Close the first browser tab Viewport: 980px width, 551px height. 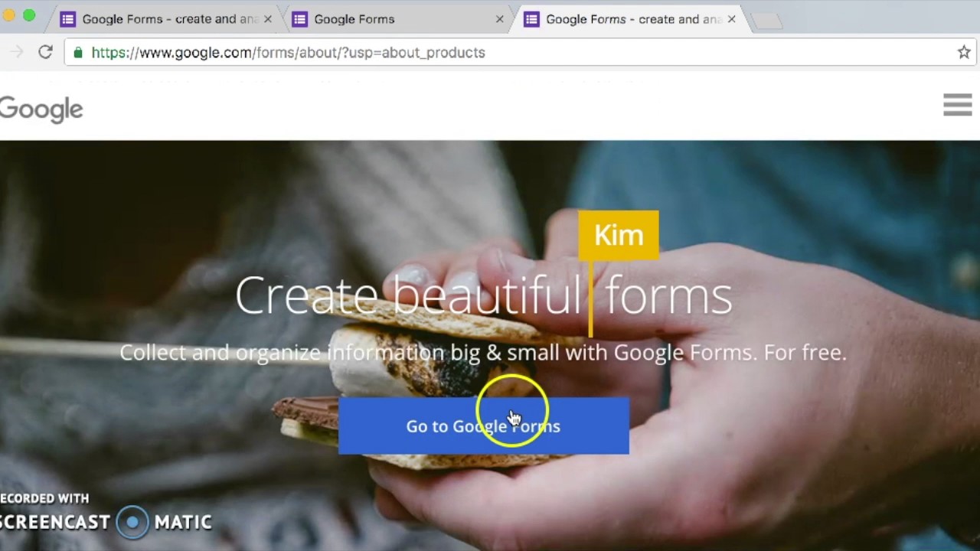point(267,19)
